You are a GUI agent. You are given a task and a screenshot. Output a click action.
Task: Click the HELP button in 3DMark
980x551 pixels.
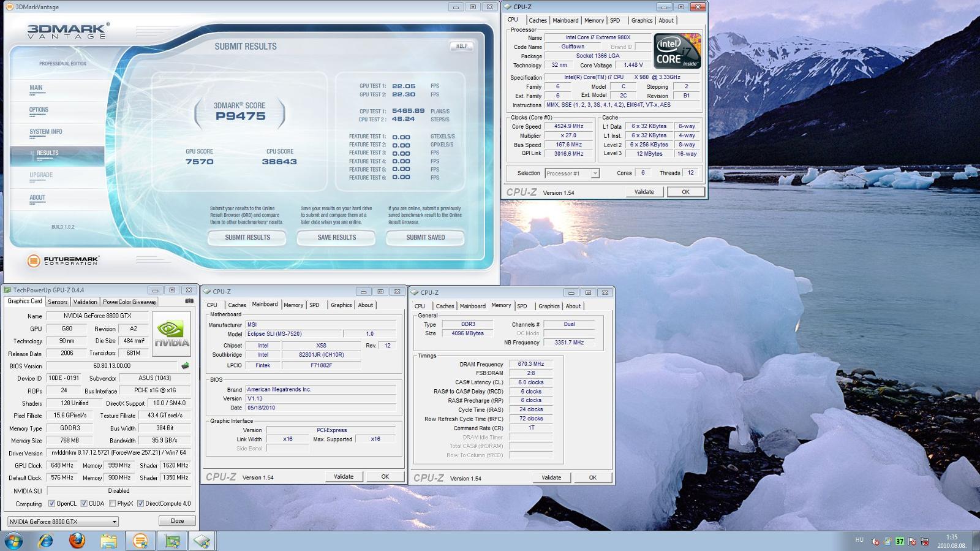click(x=462, y=46)
